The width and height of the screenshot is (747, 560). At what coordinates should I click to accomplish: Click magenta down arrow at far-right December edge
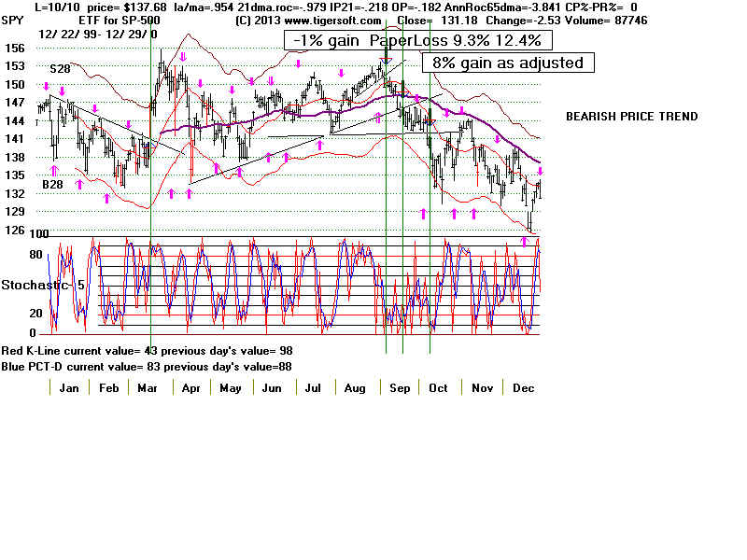[540, 171]
